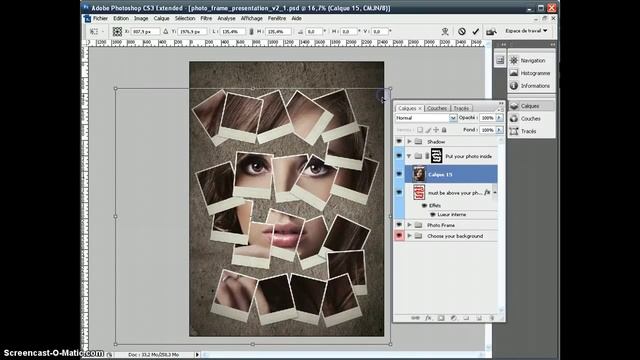The width and height of the screenshot is (640, 360).
Task: Click the Tracés icon in the dock
Action: click(x=514, y=131)
